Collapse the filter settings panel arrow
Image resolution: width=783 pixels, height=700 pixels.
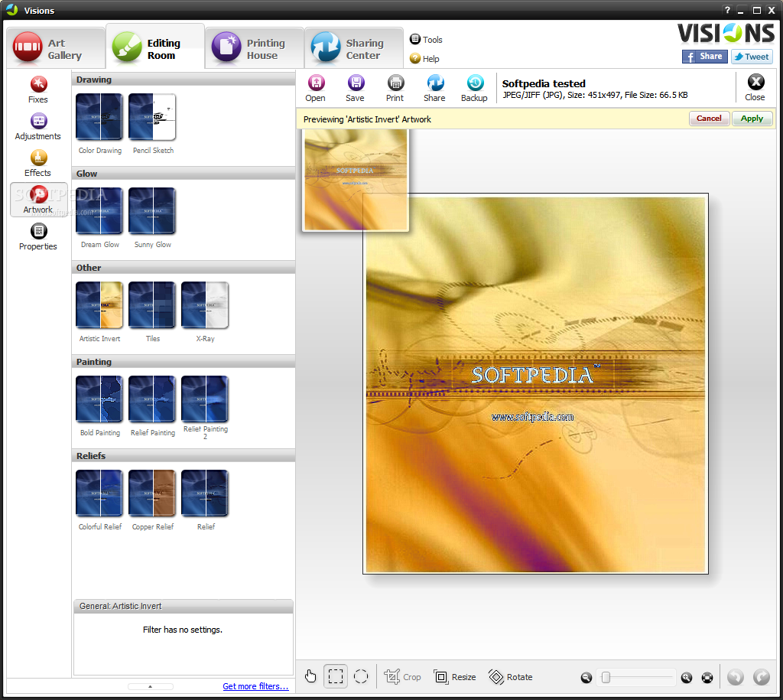click(151, 686)
